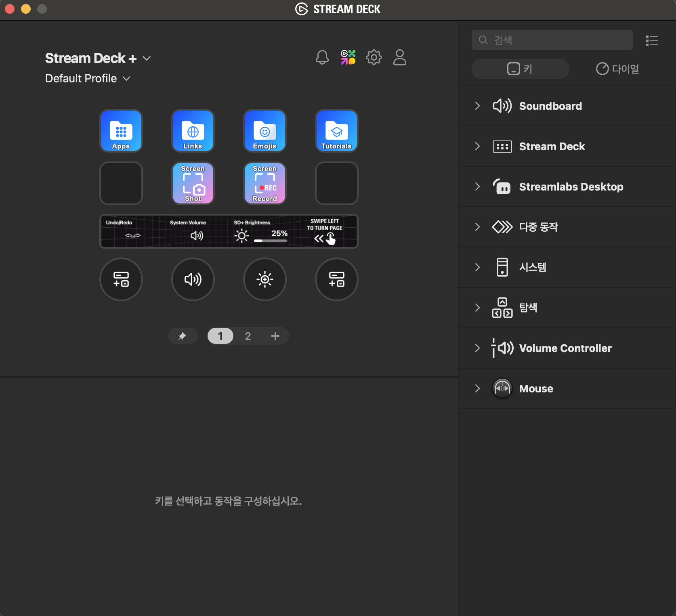Expand the 다중 동작 category
The height and width of the screenshot is (616, 676).
pyautogui.click(x=477, y=227)
